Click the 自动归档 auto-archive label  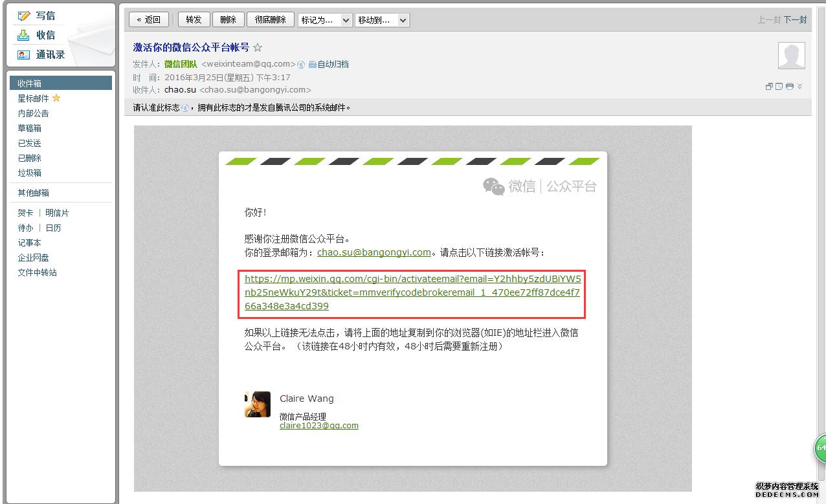point(333,64)
